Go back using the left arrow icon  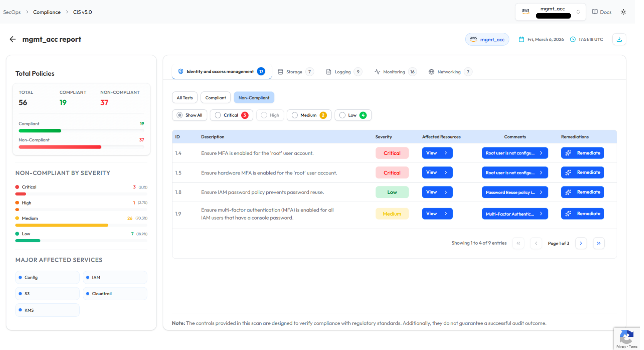(x=13, y=39)
